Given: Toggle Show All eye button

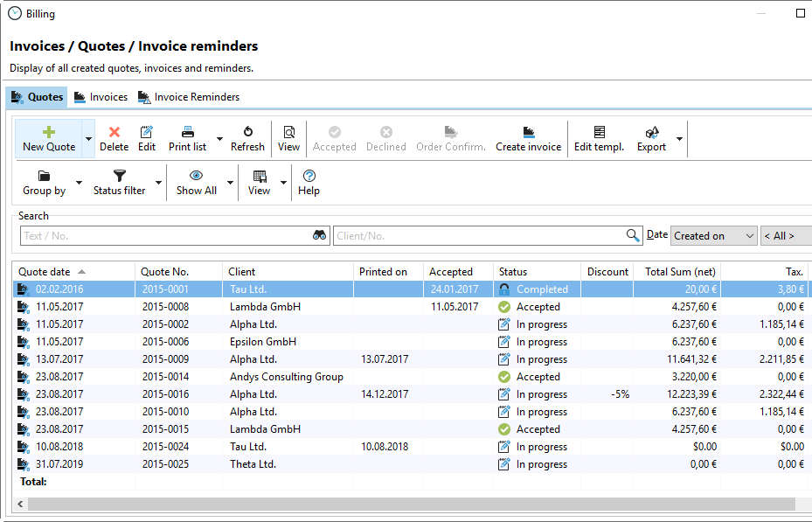Looking at the screenshot, I should pos(197,182).
